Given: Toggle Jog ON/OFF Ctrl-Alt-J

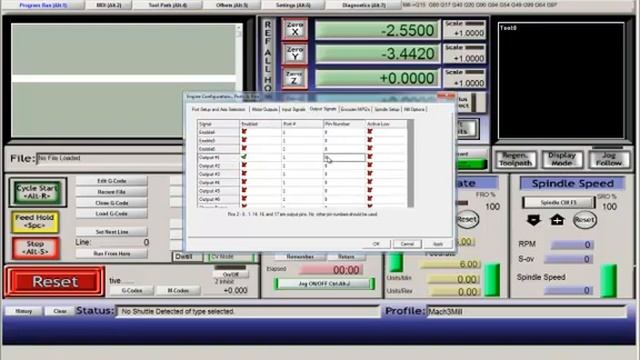Looking at the screenshot, I should coord(324,284).
